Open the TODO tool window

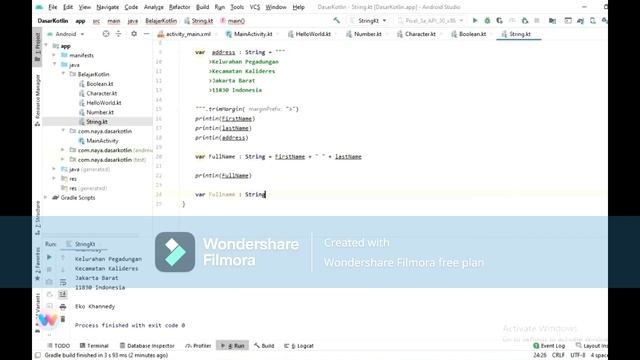59,346
